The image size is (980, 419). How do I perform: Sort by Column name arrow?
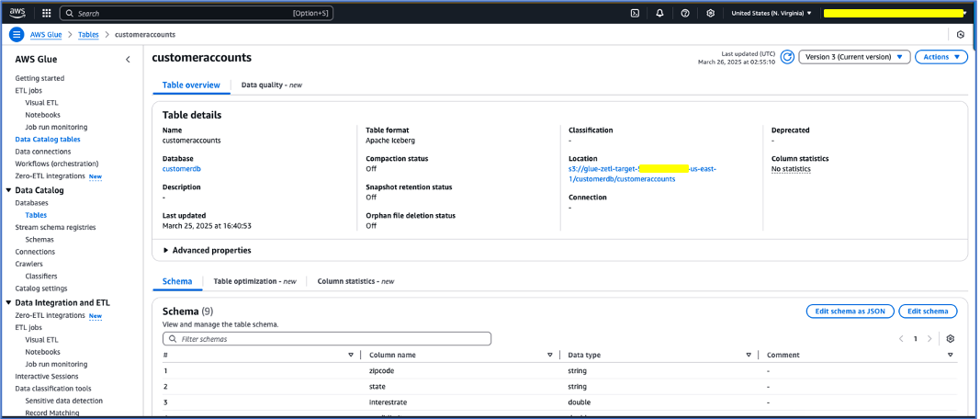point(549,355)
